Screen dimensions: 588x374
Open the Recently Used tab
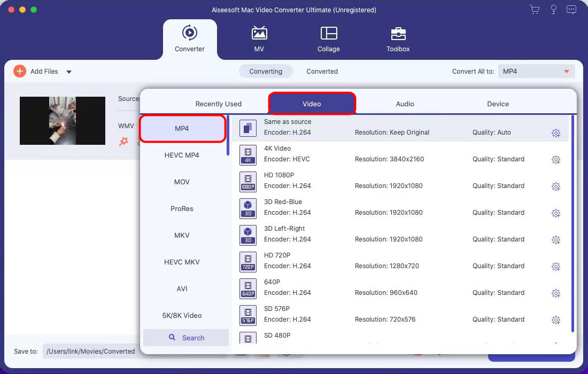pos(218,104)
